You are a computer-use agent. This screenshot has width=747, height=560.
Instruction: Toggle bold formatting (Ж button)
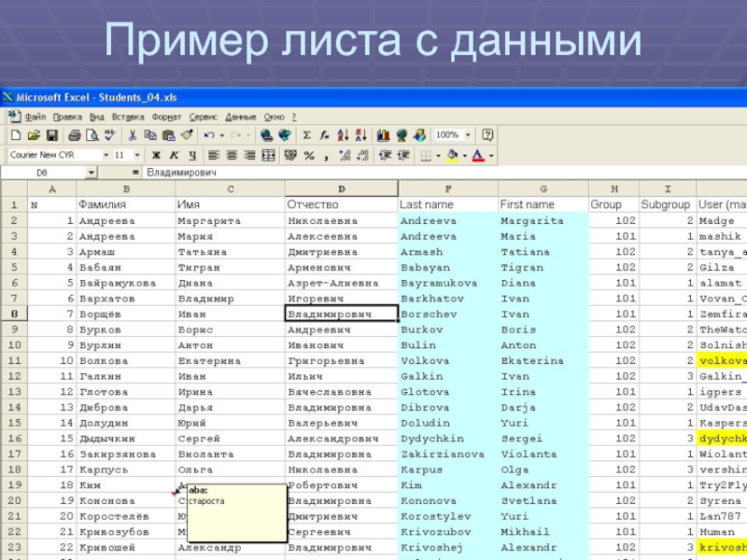156,155
